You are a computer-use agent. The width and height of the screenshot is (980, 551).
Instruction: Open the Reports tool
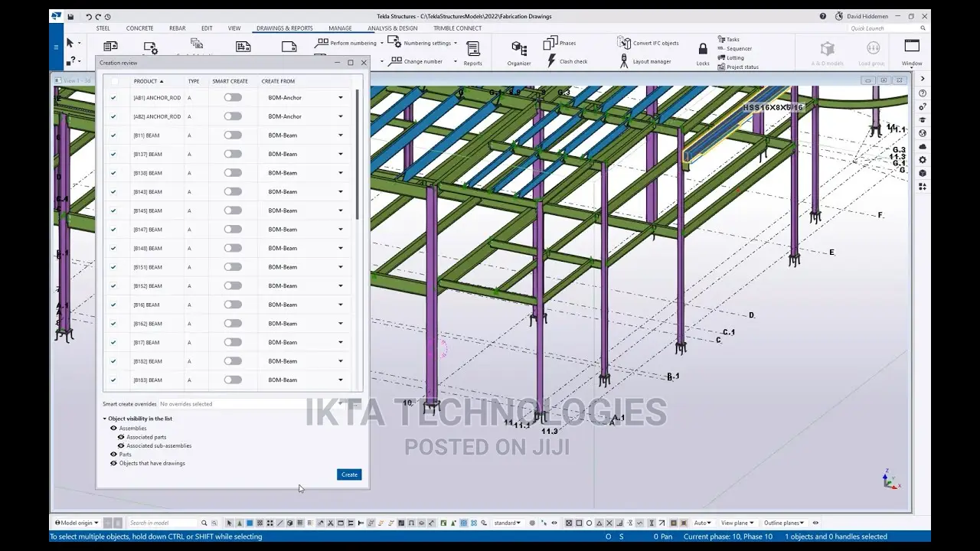click(473, 53)
